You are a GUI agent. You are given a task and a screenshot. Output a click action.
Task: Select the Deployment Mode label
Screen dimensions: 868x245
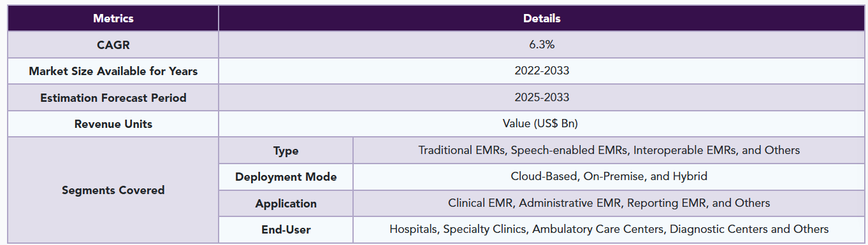(286, 177)
